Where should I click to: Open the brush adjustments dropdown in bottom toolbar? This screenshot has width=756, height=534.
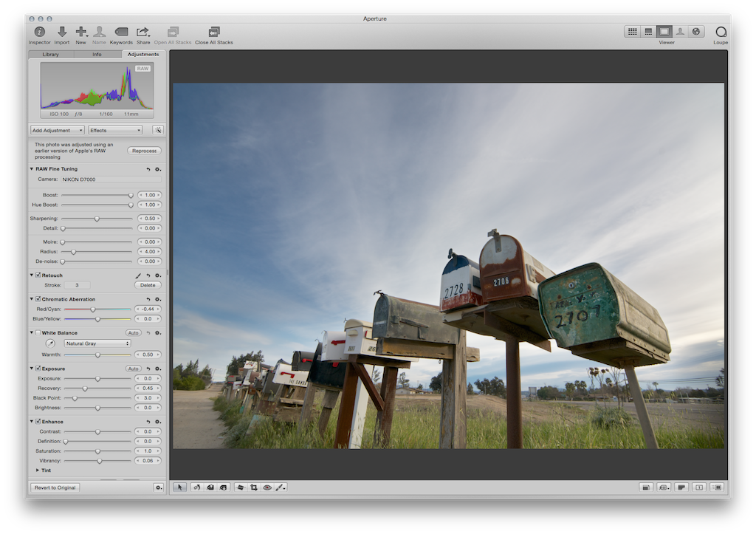[281, 487]
